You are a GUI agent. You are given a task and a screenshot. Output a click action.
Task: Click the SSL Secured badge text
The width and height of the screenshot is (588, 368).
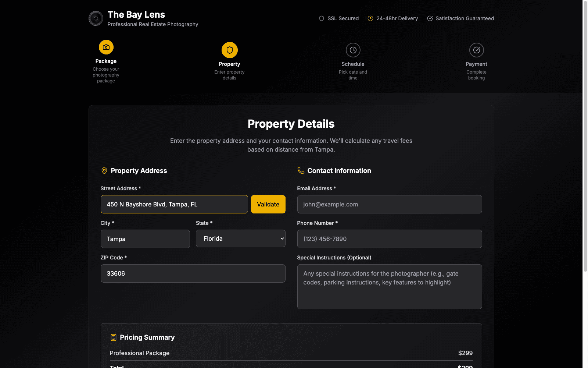click(343, 18)
